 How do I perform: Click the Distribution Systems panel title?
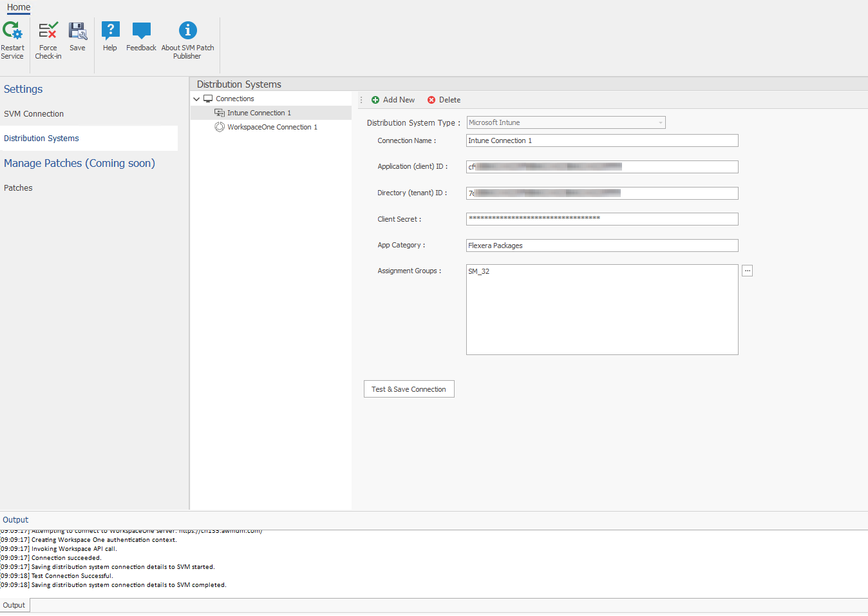pos(239,84)
